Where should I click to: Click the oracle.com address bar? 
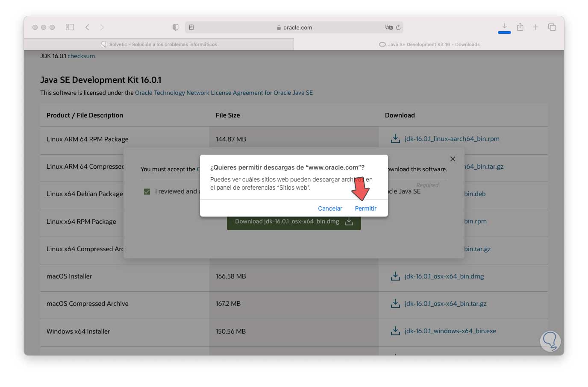tap(294, 27)
